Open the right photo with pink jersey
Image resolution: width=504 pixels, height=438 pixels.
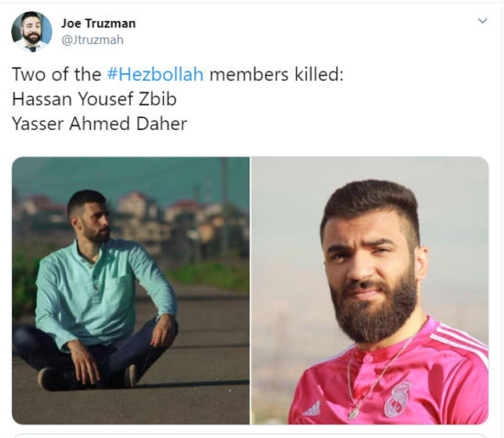click(369, 290)
